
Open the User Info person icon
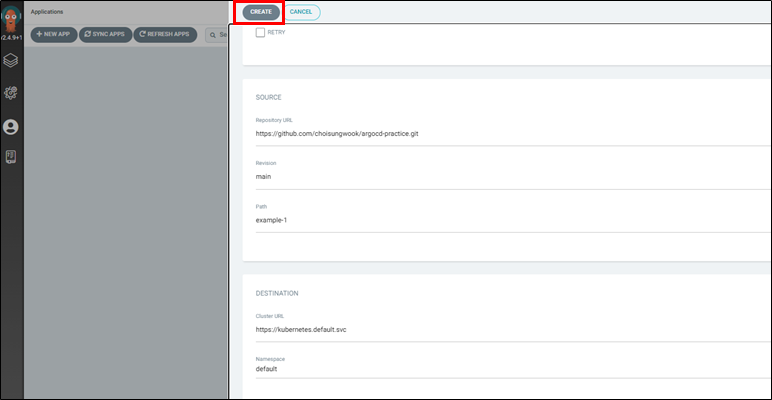(10, 127)
